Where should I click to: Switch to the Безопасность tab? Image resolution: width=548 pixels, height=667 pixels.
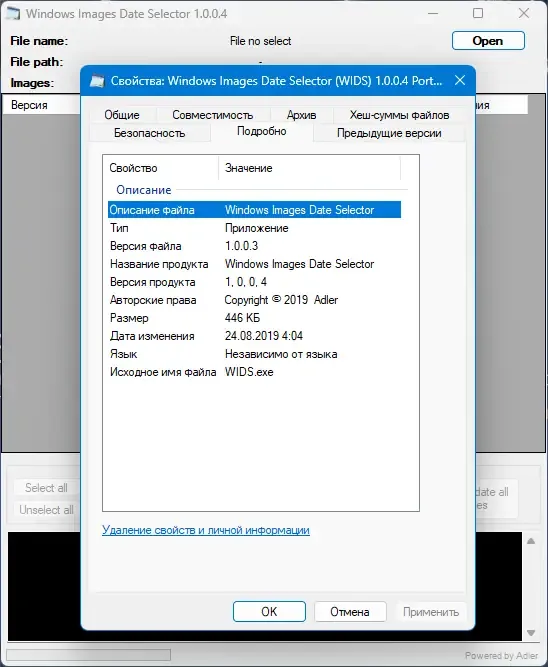149,133
